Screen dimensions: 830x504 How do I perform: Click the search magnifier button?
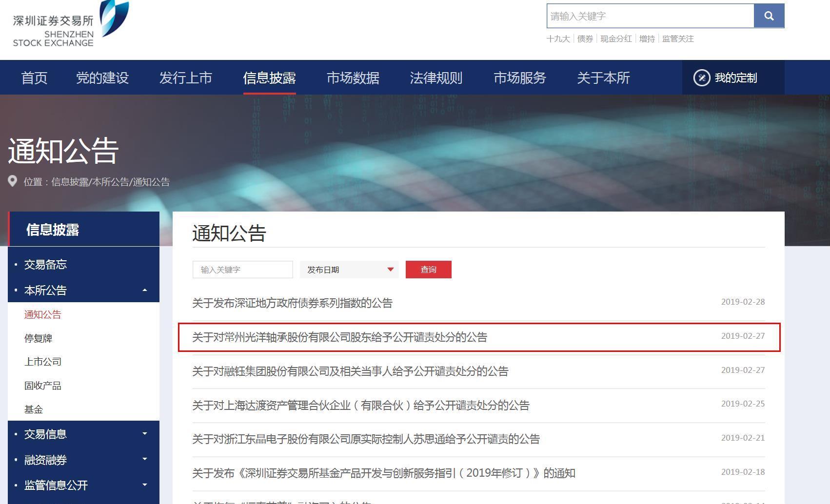[x=769, y=16]
